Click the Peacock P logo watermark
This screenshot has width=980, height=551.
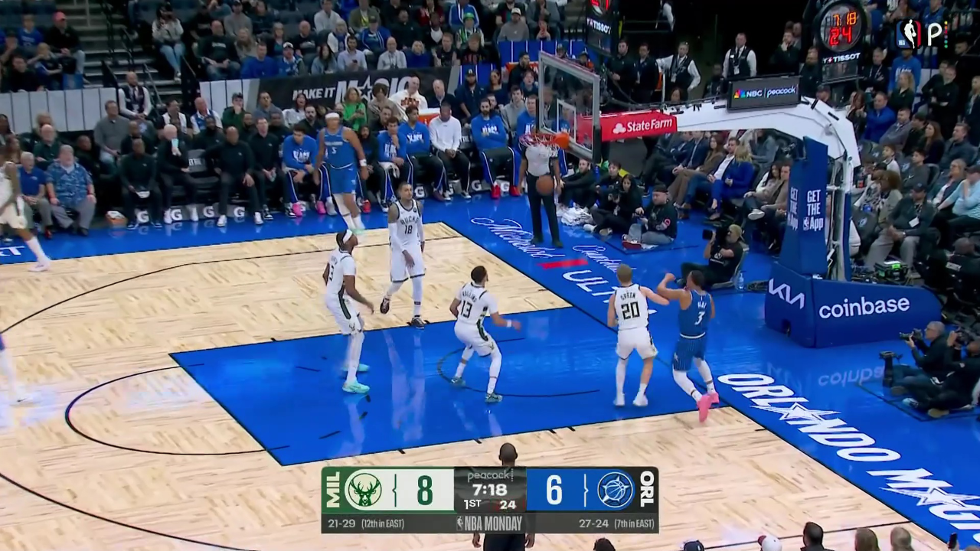pyautogui.click(x=936, y=34)
